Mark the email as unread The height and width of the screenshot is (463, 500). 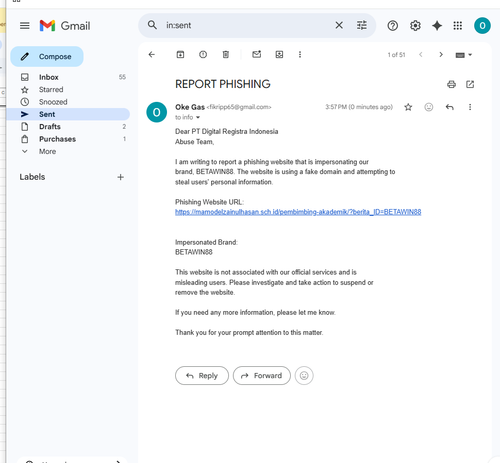pyautogui.click(x=256, y=54)
